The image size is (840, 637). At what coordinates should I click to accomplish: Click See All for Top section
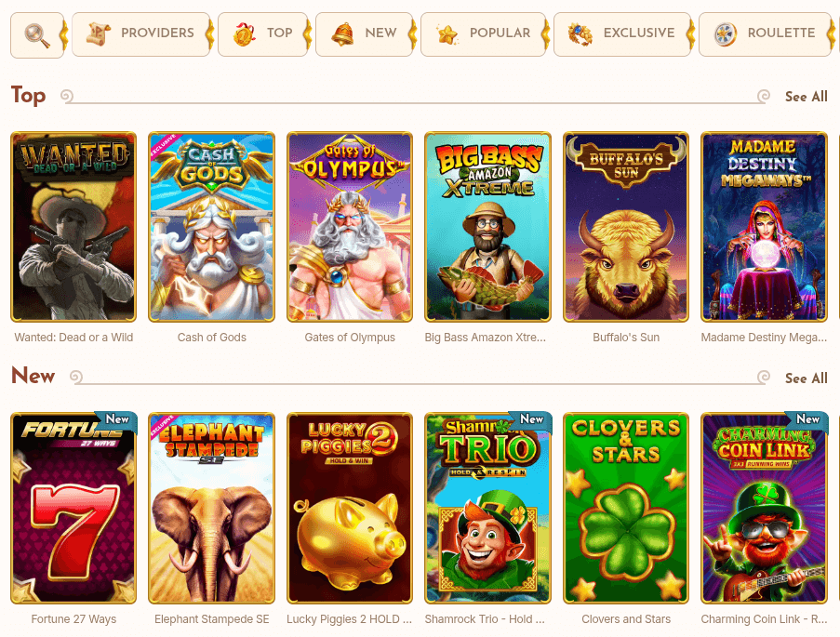click(x=807, y=97)
